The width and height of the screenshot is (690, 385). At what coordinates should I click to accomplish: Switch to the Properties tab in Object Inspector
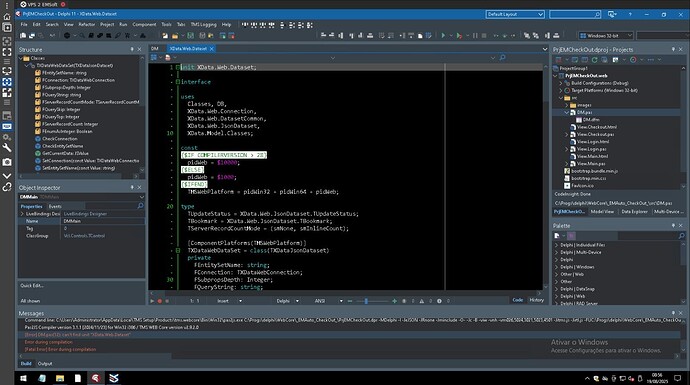click(x=31, y=206)
